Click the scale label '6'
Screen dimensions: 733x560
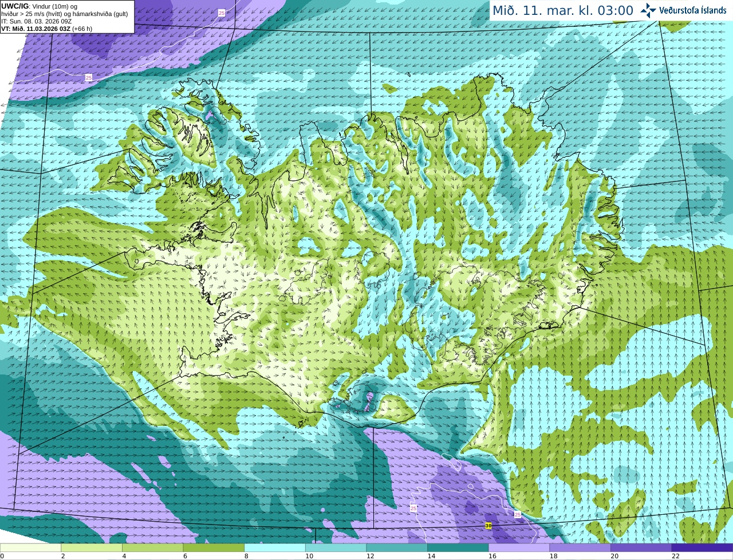coord(185,556)
